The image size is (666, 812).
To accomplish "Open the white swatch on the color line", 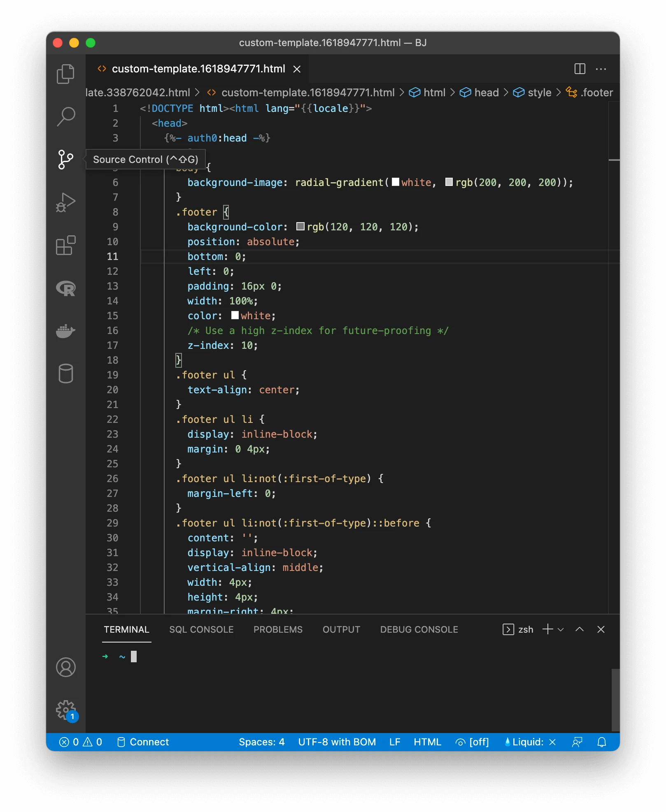I will click(235, 315).
